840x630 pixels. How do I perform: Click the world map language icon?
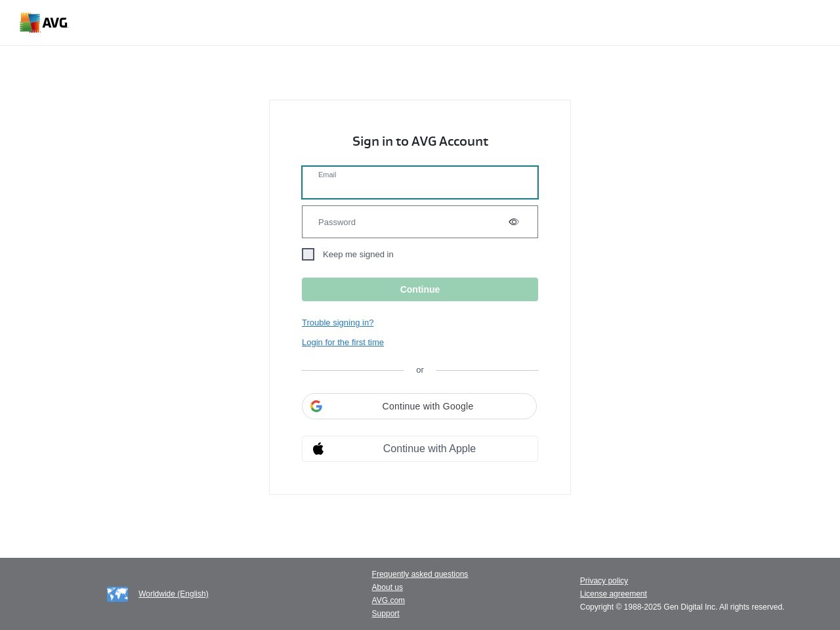point(117,594)
